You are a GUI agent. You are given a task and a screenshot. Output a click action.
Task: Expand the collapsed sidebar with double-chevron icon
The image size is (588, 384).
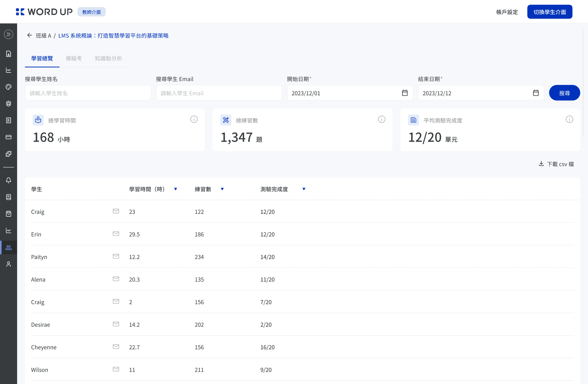click(9, 34)
